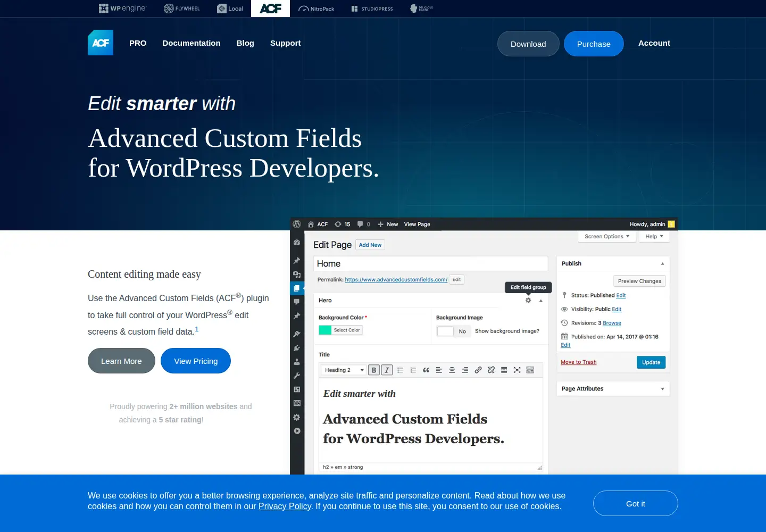Open the advancedcustomfields.com permalink
The image size is (766, 532).
[396, 279]
